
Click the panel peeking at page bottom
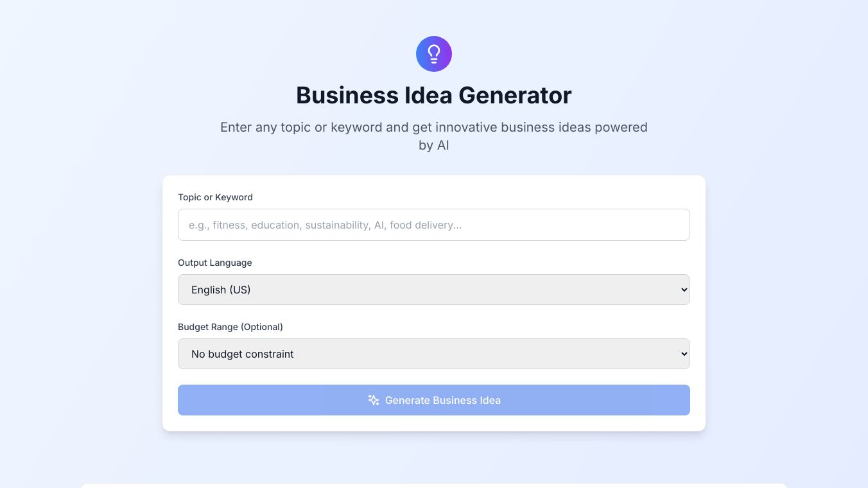pos(434,485)
